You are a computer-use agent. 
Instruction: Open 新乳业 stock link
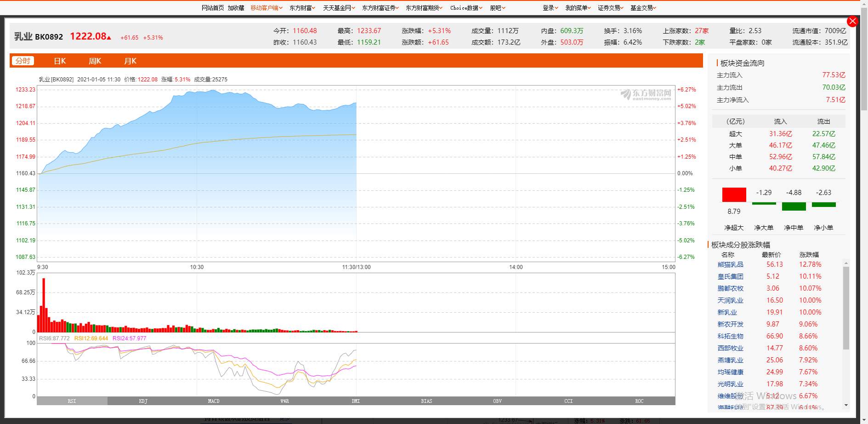(727, 312)
